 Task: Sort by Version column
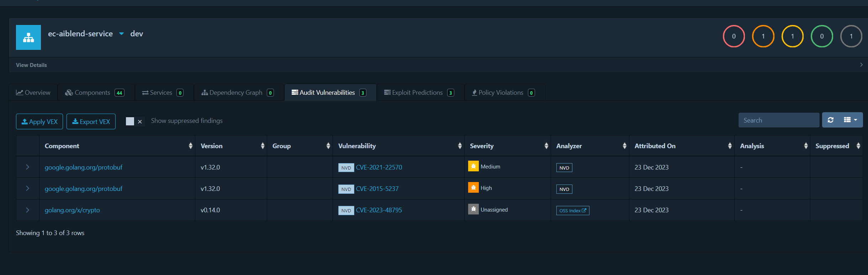[x=231, y=146]
